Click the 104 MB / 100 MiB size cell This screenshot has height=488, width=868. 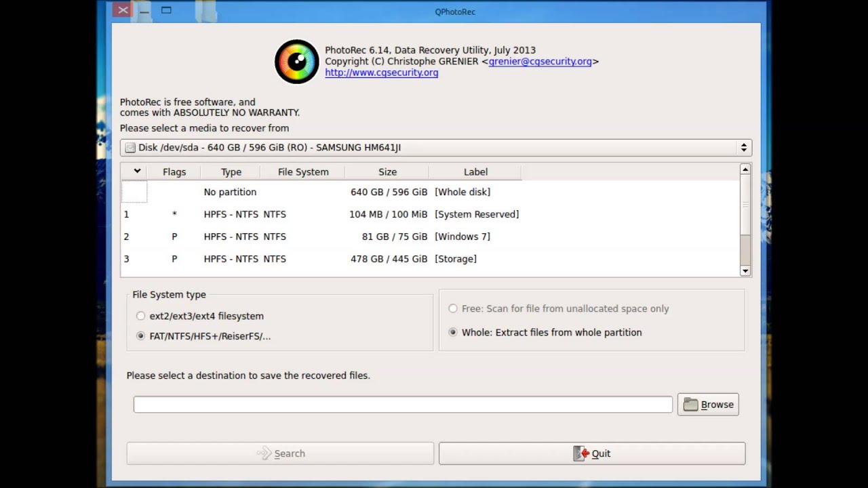point(389,214)
